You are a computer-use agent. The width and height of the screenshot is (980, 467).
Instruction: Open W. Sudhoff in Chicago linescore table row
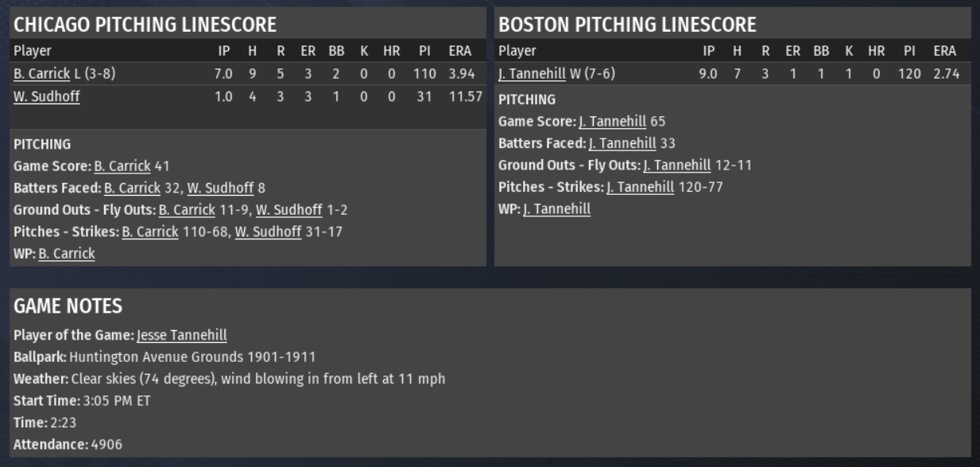[x=46, y=97]
